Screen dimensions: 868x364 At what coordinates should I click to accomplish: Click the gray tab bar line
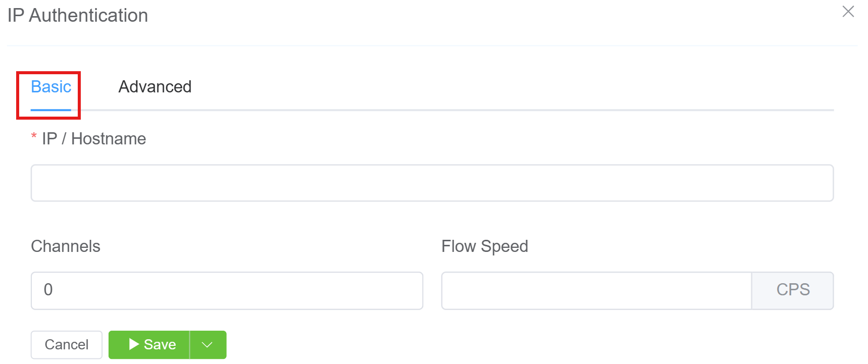(x=454, y=110)
